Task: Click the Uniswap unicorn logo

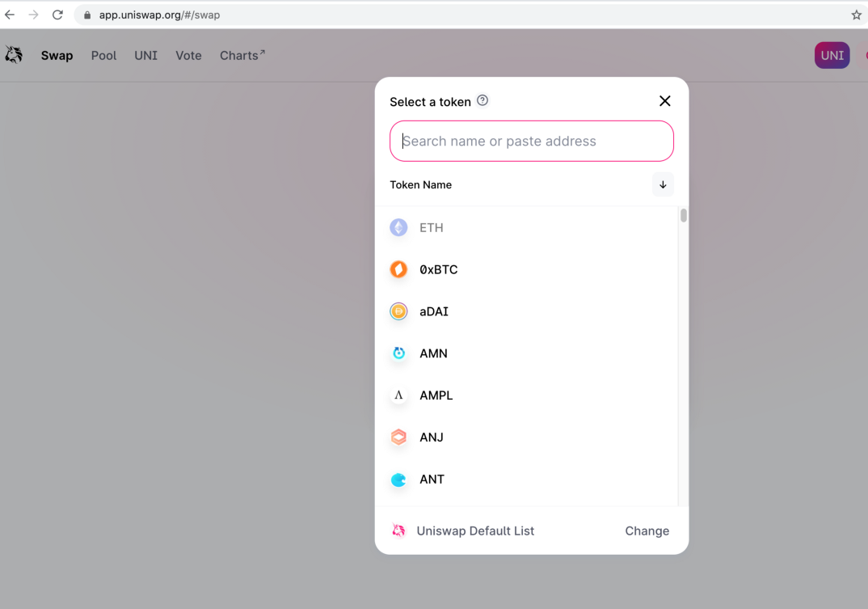Action: point(14,55)
